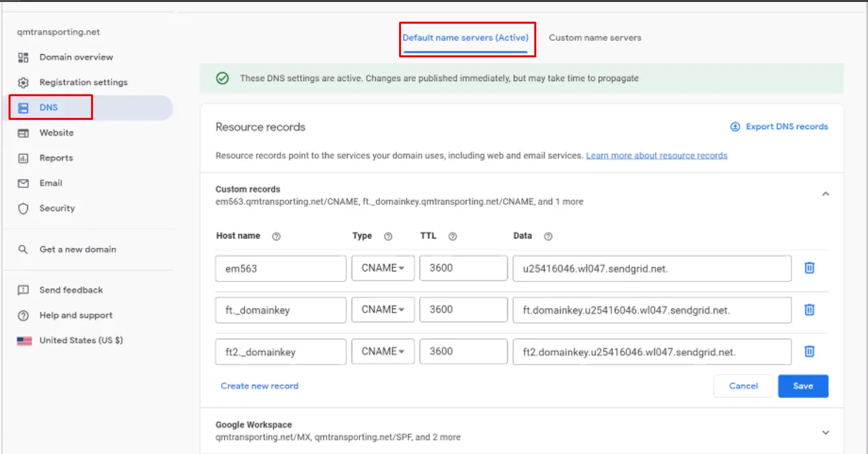
Task: Click the qmtransporting.net domain name in the sidebar
Action: coord(59,32)
